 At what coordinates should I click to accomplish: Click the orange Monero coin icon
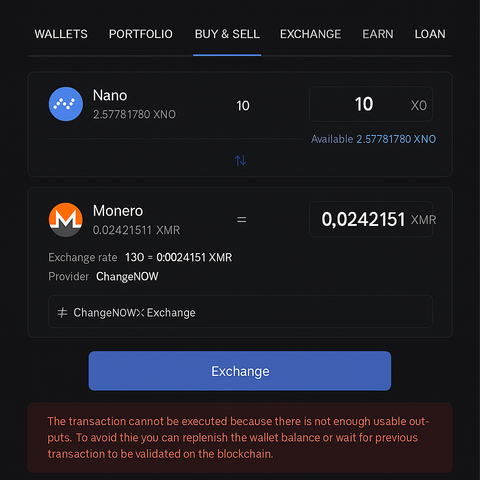point(66,220)
